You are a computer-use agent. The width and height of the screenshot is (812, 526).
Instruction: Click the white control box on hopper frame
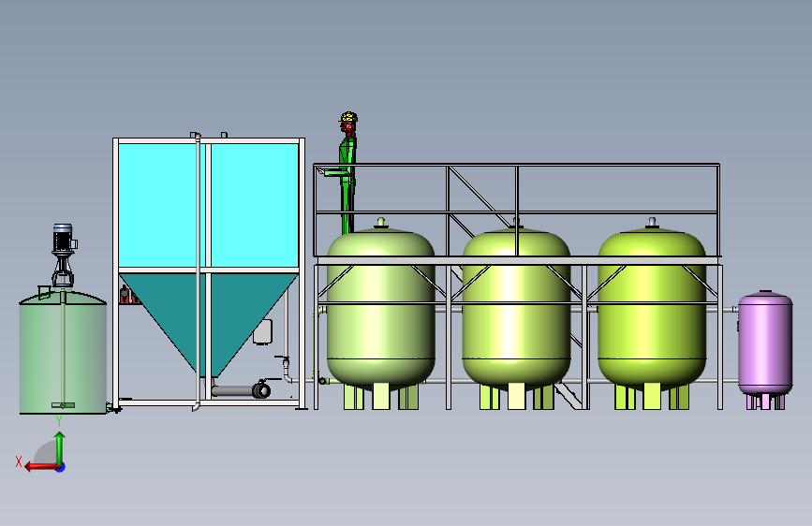(x=262, y=332)
